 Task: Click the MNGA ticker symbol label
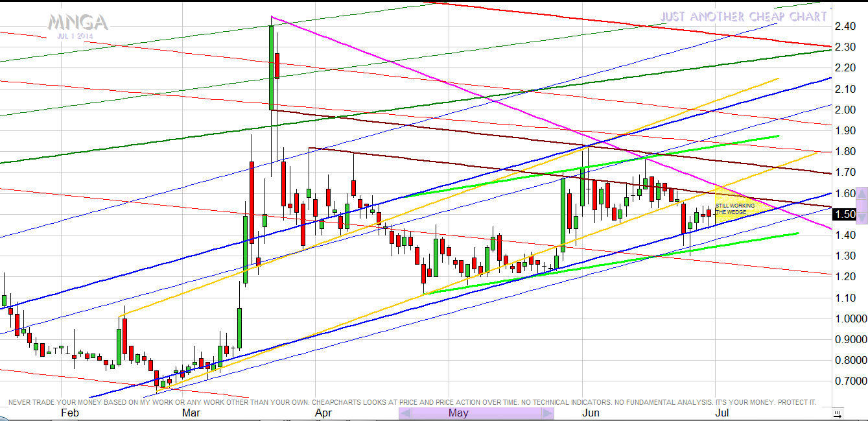[77, 23]
